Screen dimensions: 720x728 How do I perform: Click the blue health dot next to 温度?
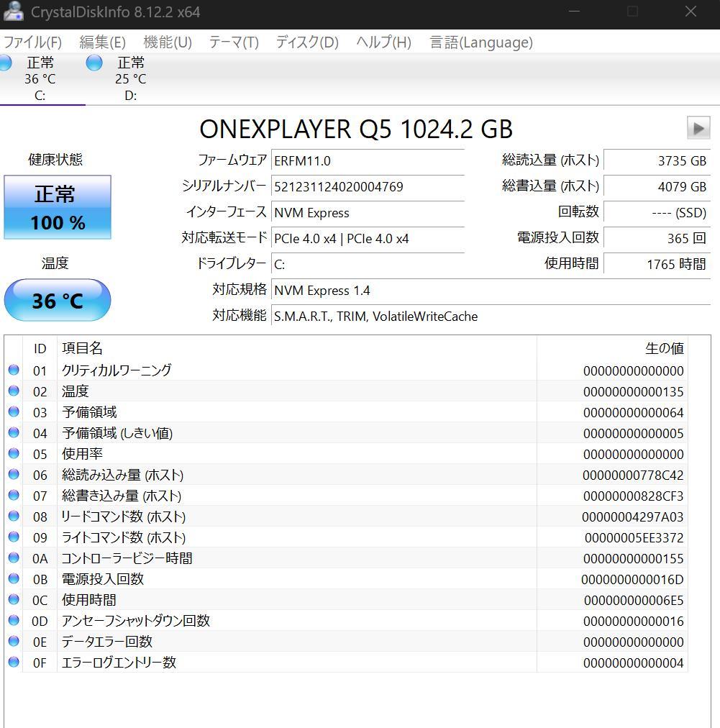14,391
